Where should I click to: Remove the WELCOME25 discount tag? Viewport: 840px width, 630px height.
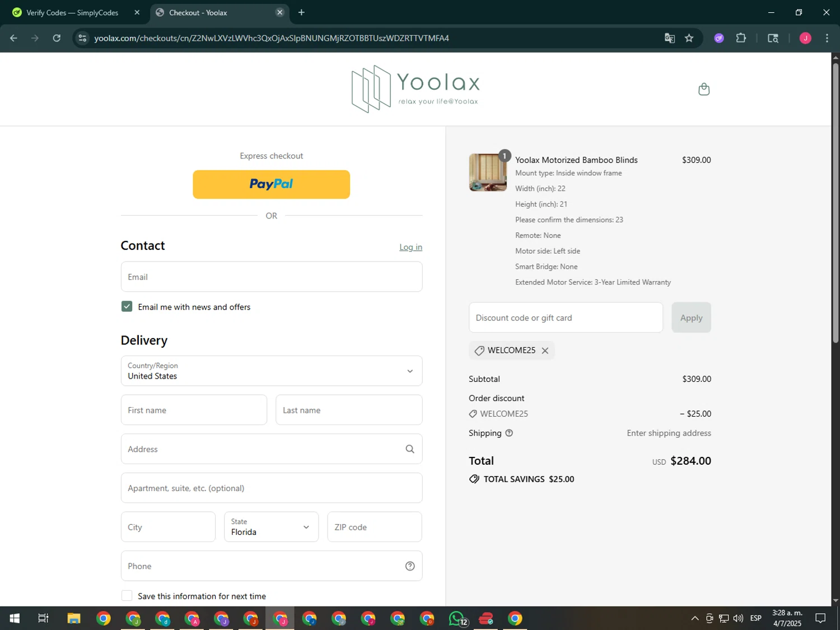[545, 351]
